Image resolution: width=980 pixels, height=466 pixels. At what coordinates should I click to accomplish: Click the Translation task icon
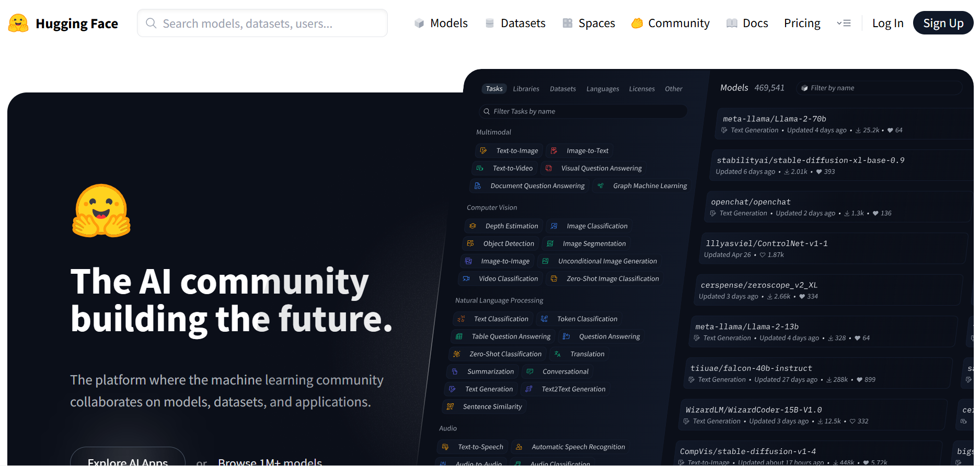[558, 354]
